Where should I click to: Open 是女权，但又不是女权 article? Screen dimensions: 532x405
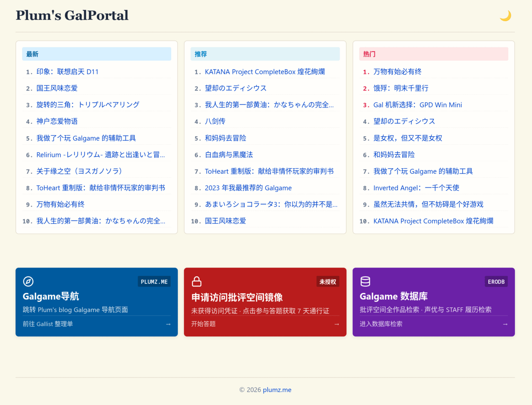408,138
